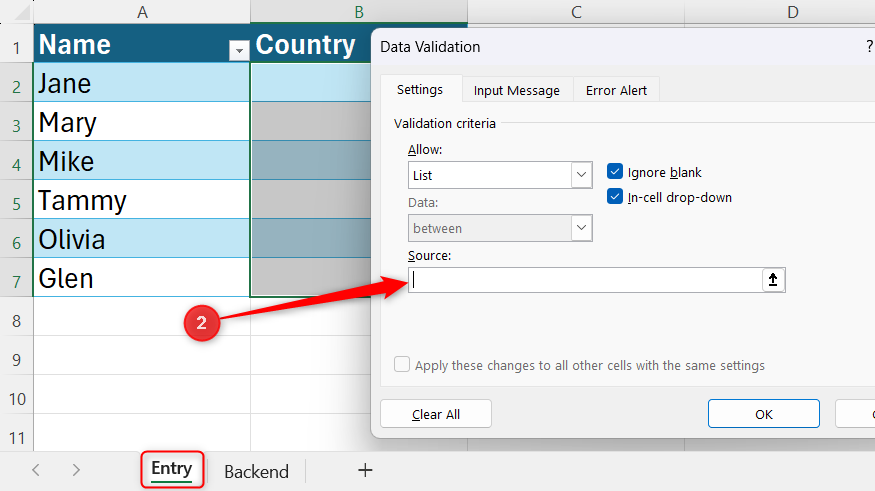The width and height of the screenshot is (875, 491).
Task: Click the OK button
Action: coord(763,414)
